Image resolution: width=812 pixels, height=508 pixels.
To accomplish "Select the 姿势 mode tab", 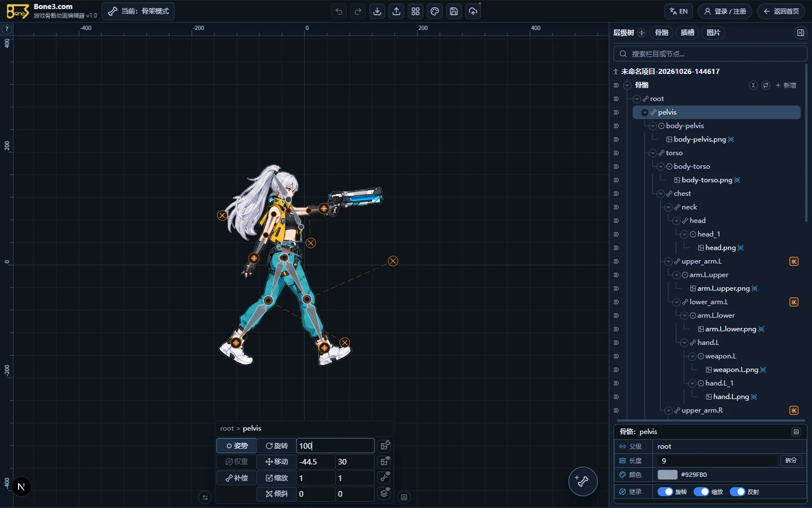I will 237,445.
